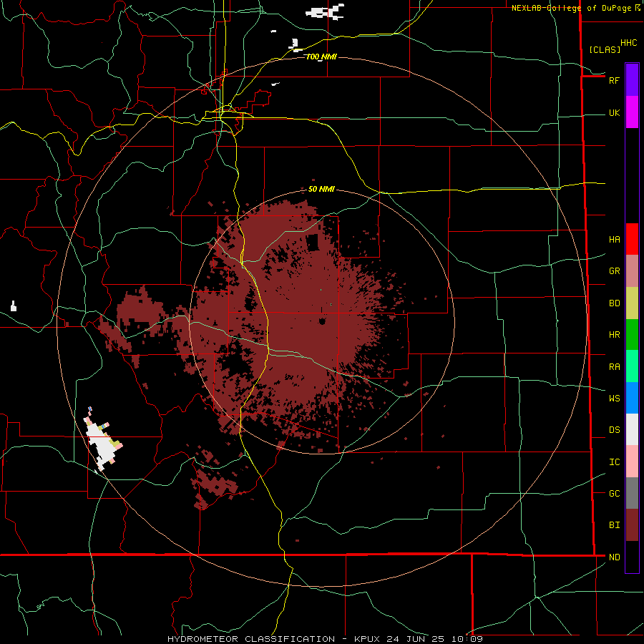Click the 50 NMI range ring label
The image size is (644, 644).
(321, 189)
